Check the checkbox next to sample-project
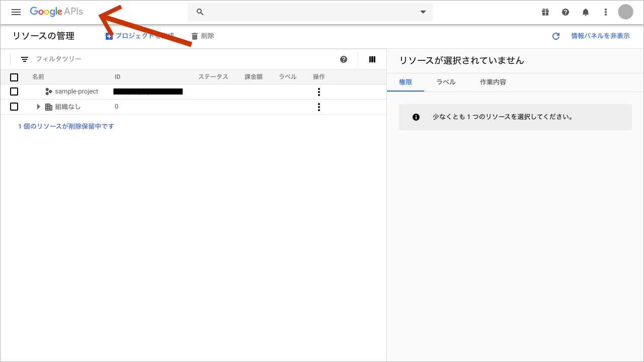The width and height of the screenshot is (644, 362). coord(14,92)
